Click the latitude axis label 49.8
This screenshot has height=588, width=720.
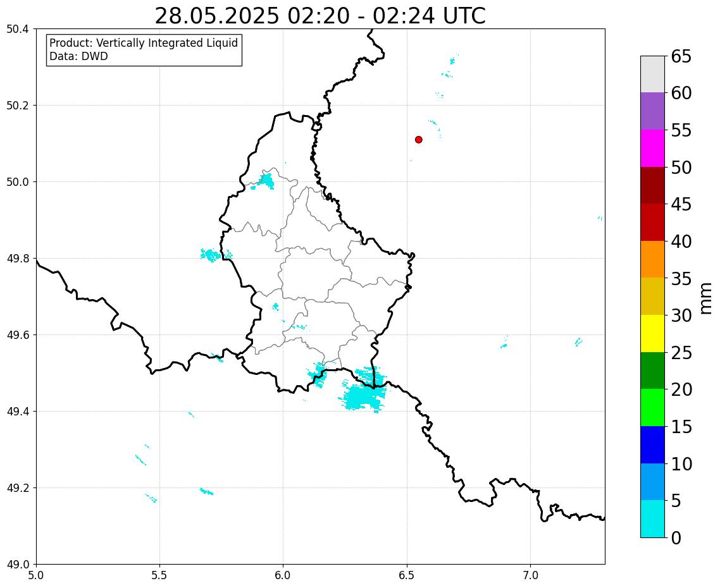18,259
